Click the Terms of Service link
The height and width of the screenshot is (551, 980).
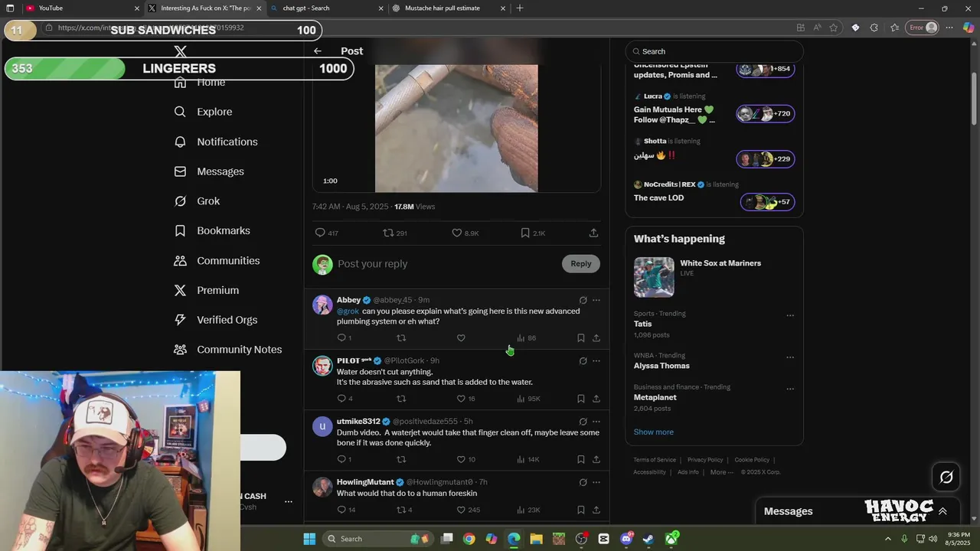[655, 460]
